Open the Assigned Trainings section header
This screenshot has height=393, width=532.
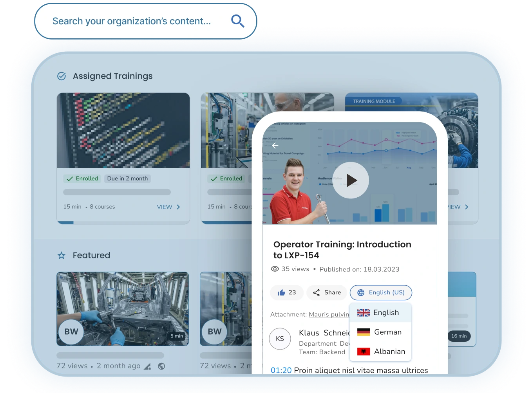tap(112, 76)
